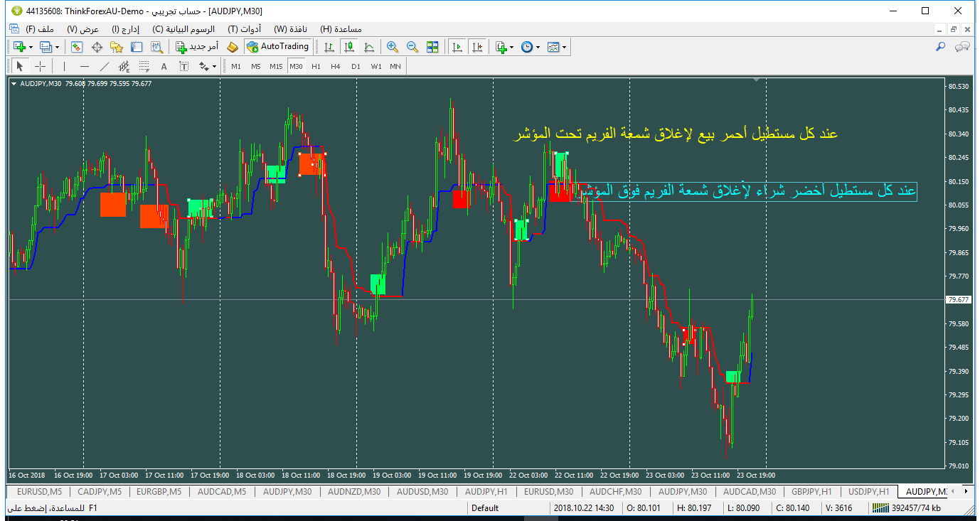Screen dimensions: 980x521
Task: Zoom in on the chart
Action: pyautogui.click(x=392, y=47)
